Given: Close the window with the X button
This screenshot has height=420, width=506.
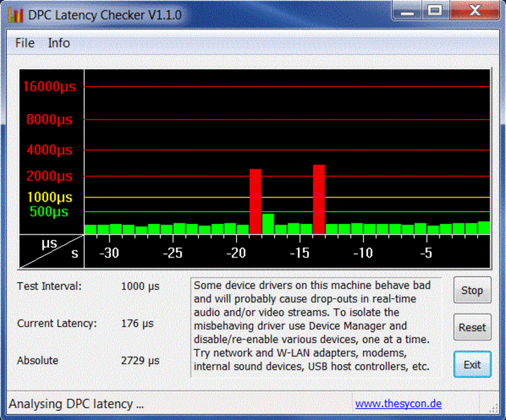Looking at the screenshot, I should [474, 11].
